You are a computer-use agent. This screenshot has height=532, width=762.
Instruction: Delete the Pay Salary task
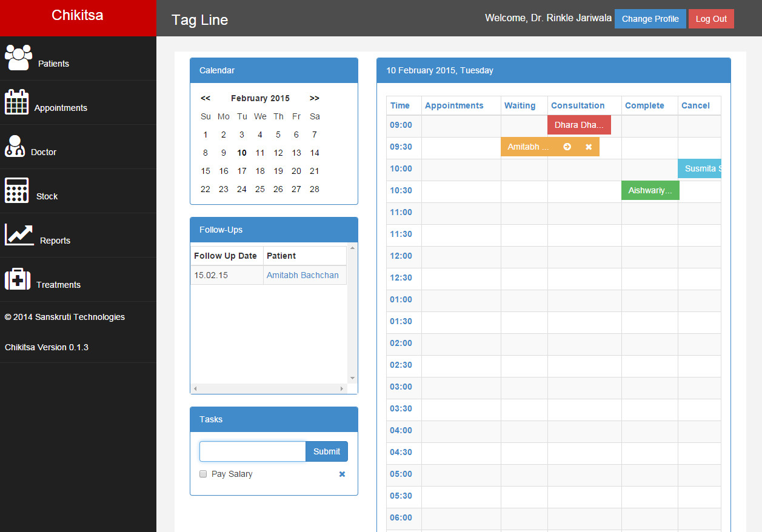pyautogui.click(x=342, y=474)
